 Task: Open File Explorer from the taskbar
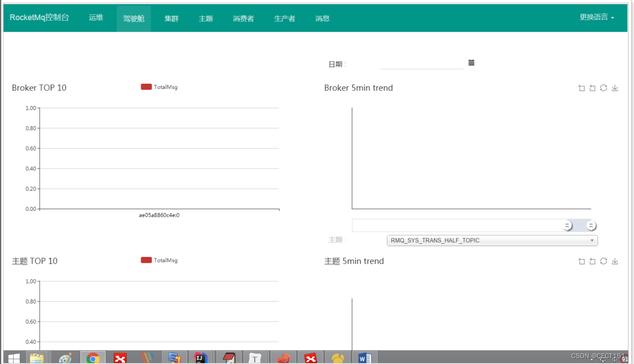tap(37, 358)
